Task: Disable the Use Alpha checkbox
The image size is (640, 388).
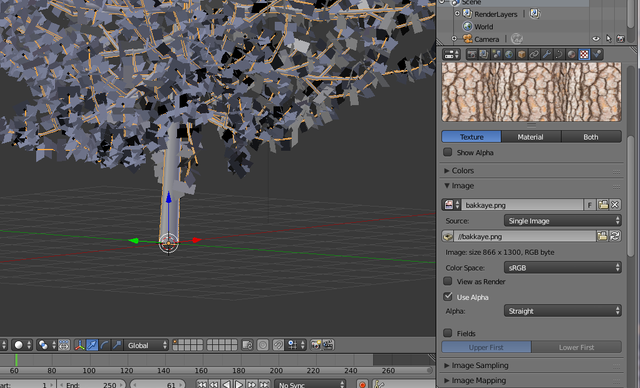Action: 448,297
